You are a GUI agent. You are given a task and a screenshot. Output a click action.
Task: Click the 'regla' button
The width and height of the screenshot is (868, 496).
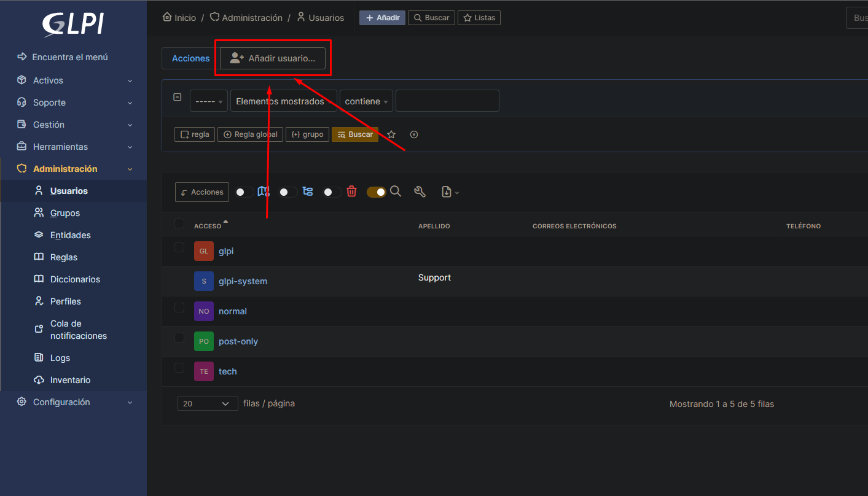coord(195,134)
